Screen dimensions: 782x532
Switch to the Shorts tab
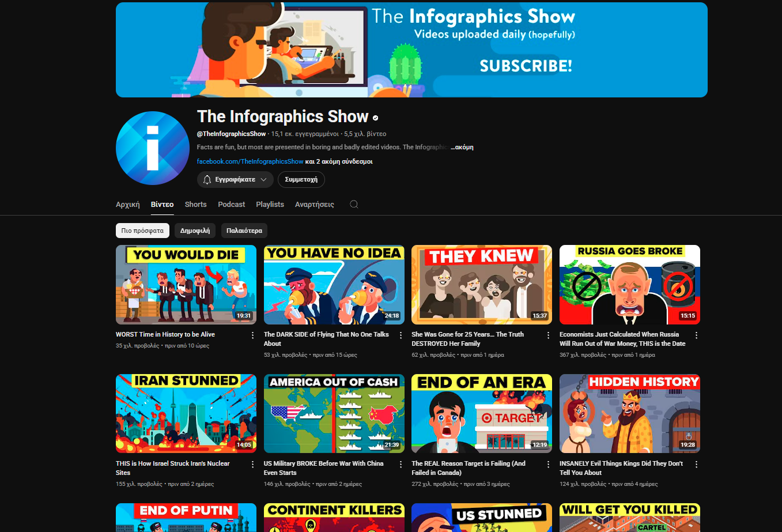196,205
